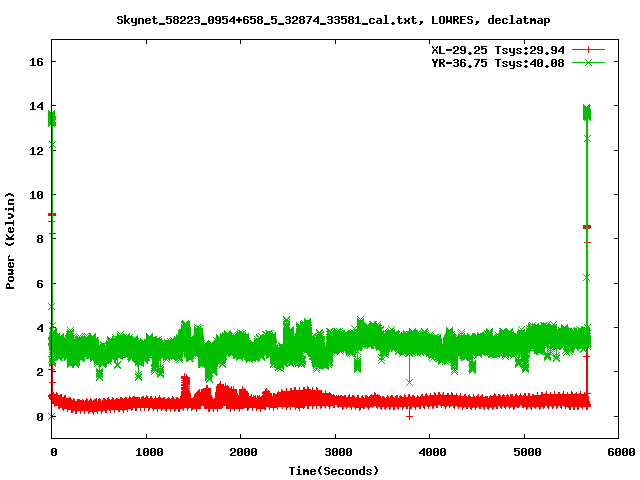640x480 pixels.
Task: Click the x-axis tick label 6000
Action: [x=621, y=452]
